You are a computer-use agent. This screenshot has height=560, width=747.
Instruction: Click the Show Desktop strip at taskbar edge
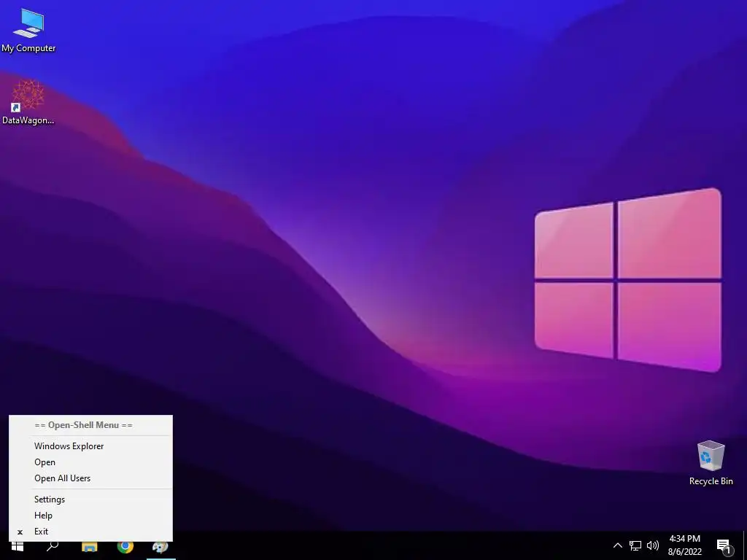click(745, 546)
